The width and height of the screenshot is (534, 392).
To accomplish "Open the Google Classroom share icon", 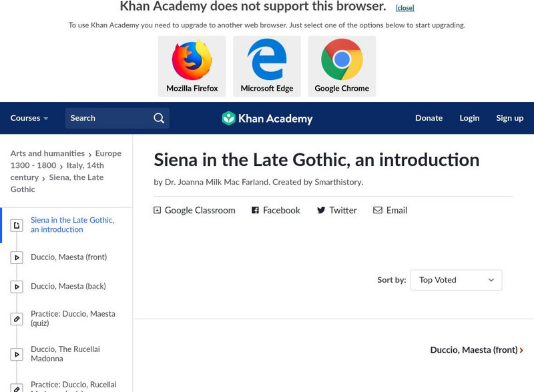I will 156,210.
